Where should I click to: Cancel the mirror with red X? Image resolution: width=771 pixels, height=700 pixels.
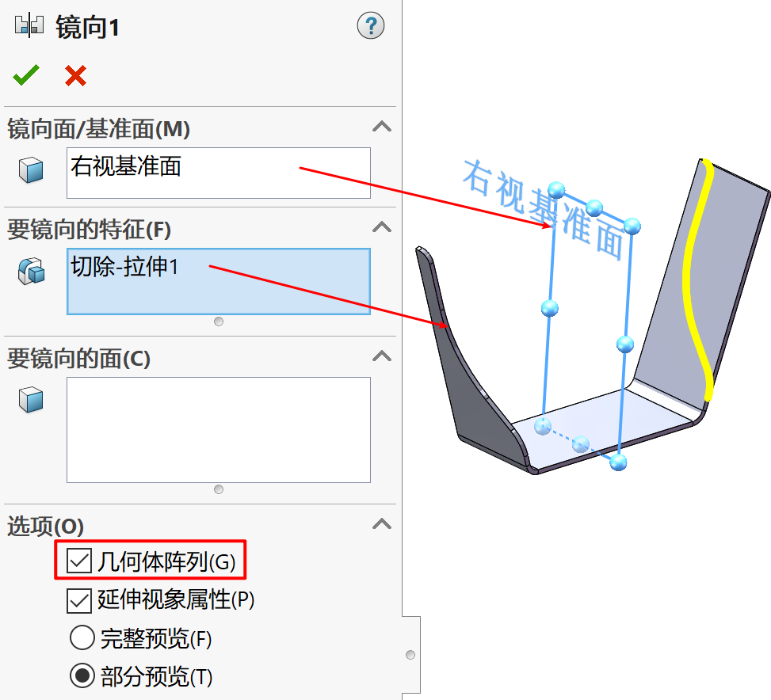pos(75,75)
